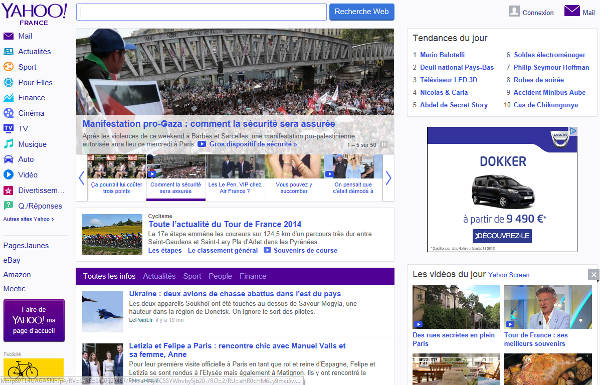
Task: Switch to the Actualités news tab
Action: [159, 276]
